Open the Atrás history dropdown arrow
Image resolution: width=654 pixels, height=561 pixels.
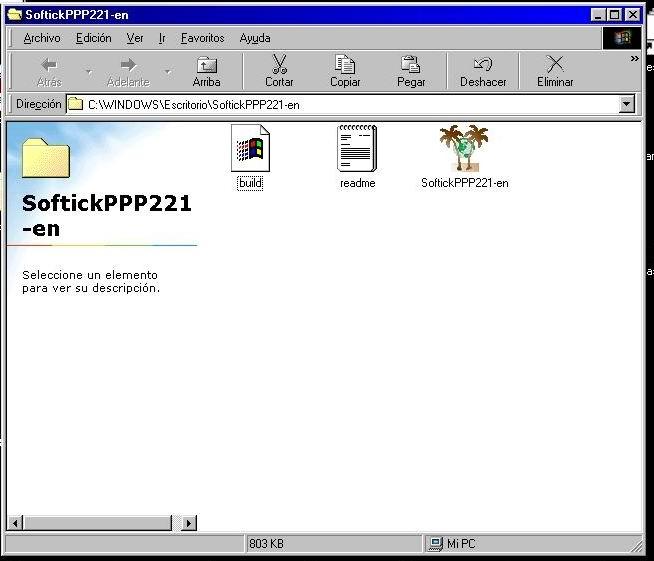coord(89,72)
